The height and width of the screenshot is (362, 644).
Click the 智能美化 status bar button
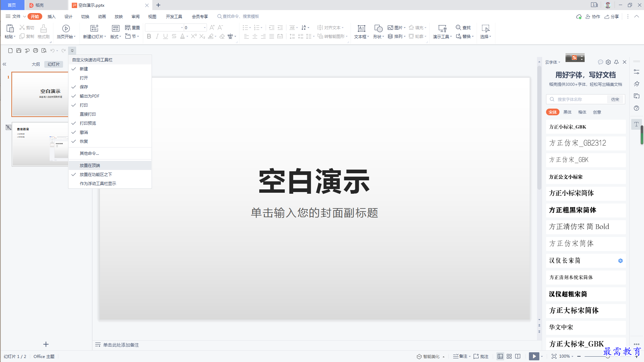[431, 356]
